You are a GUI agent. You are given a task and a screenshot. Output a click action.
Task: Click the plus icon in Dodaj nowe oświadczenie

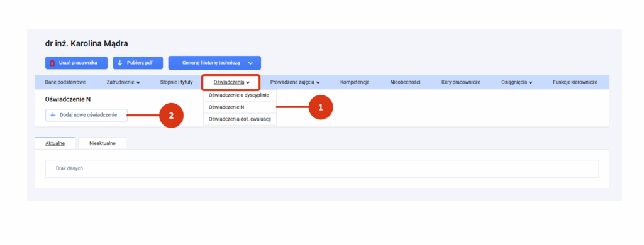[x=53, y=116]
